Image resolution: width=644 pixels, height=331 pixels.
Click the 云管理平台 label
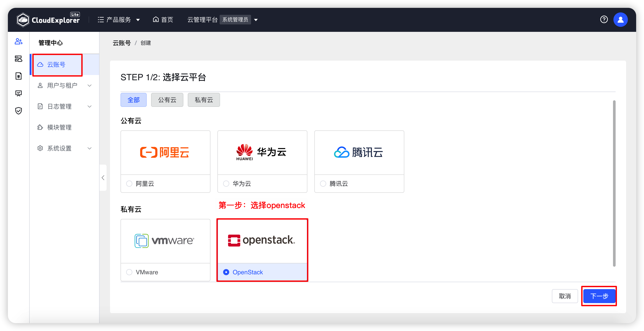point(203,19)
